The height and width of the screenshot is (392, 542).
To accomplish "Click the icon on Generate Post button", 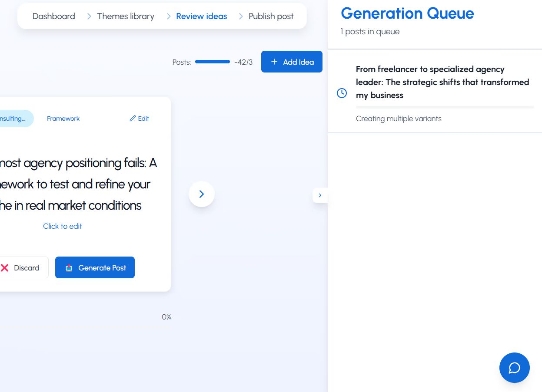I will coord(69,268).
